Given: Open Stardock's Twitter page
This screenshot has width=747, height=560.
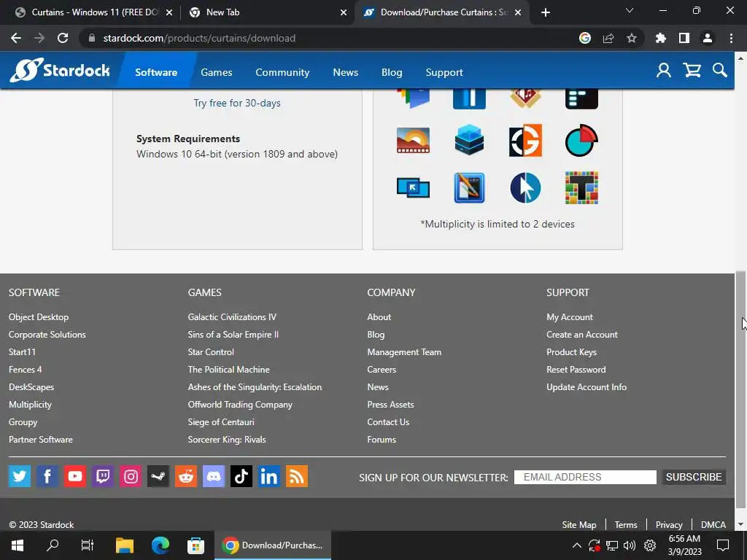Looking at the screenshot, I should pos(20,476).
